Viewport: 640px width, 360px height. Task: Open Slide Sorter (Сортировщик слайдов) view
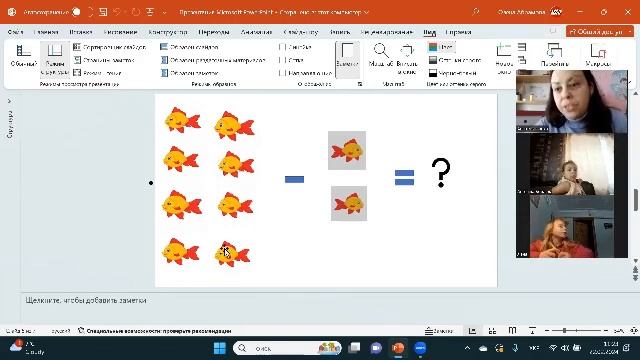(x=109, y=47)
